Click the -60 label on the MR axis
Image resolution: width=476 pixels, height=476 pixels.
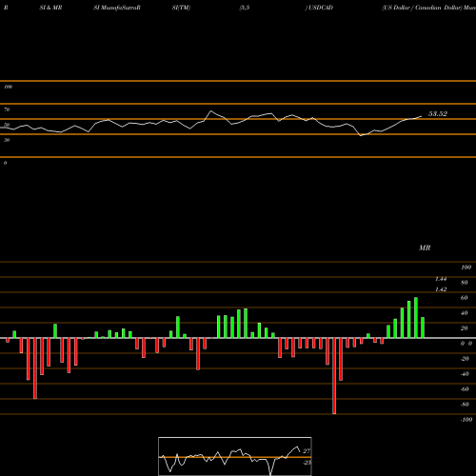pyautogui.click(x=465, y=389)
